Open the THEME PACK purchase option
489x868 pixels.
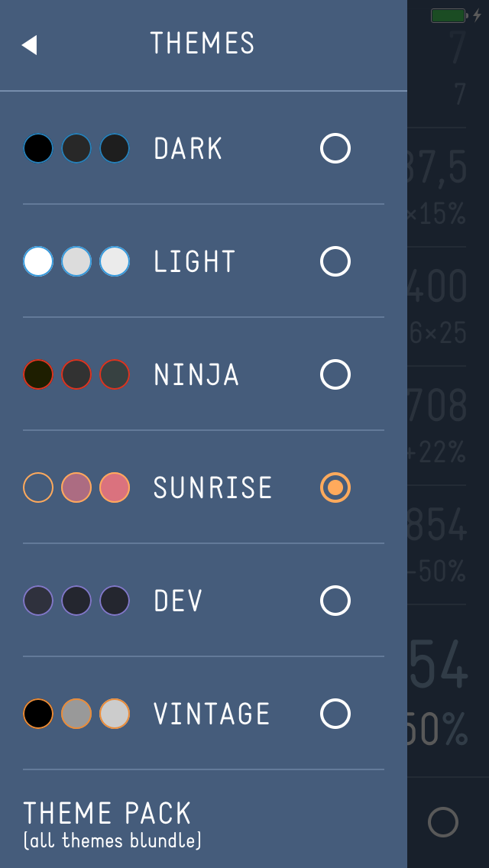[107, 812]
